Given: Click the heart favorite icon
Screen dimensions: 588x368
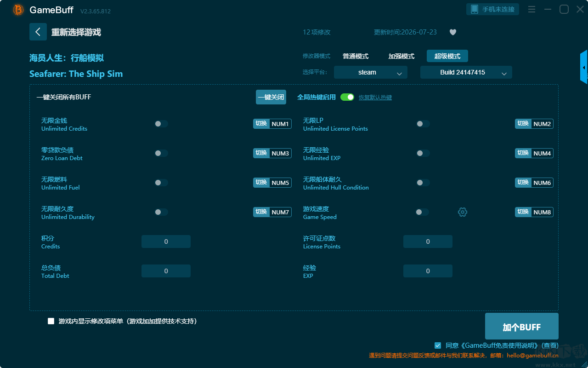Looking at the screenshot, I should point(453,32).
